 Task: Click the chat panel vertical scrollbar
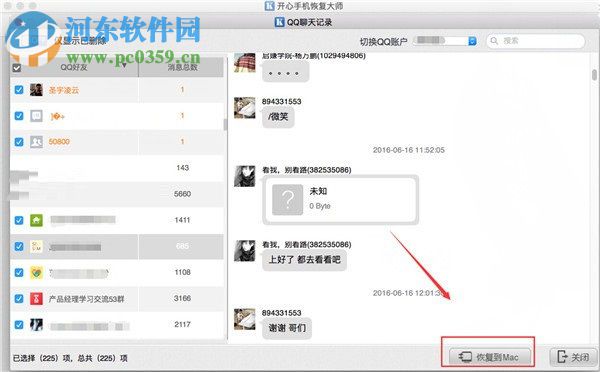(x=594, y=75)
